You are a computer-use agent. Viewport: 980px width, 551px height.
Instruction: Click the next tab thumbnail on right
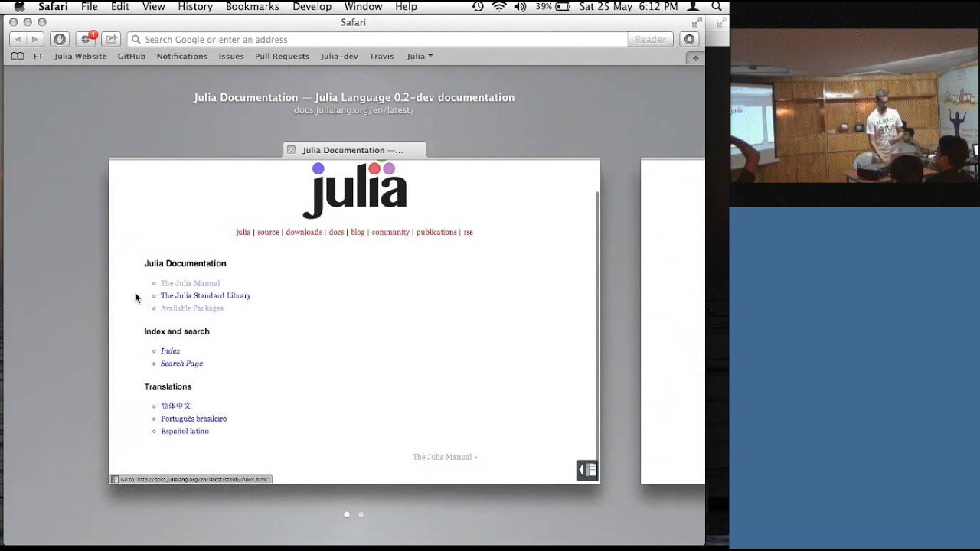tap(672, 321)
